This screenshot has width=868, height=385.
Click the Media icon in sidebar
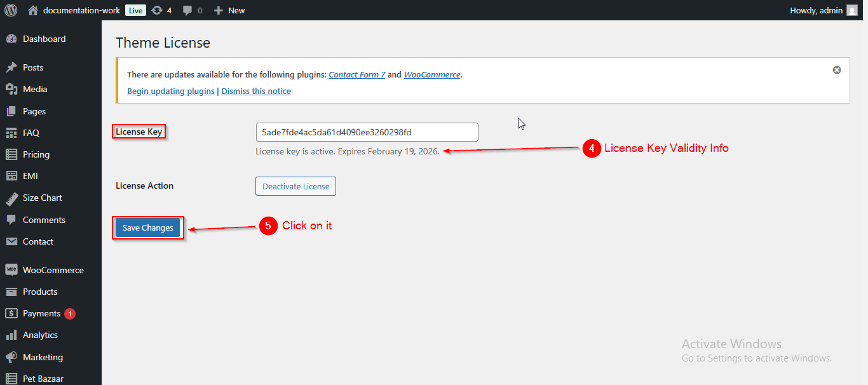(x=11, y=89)
